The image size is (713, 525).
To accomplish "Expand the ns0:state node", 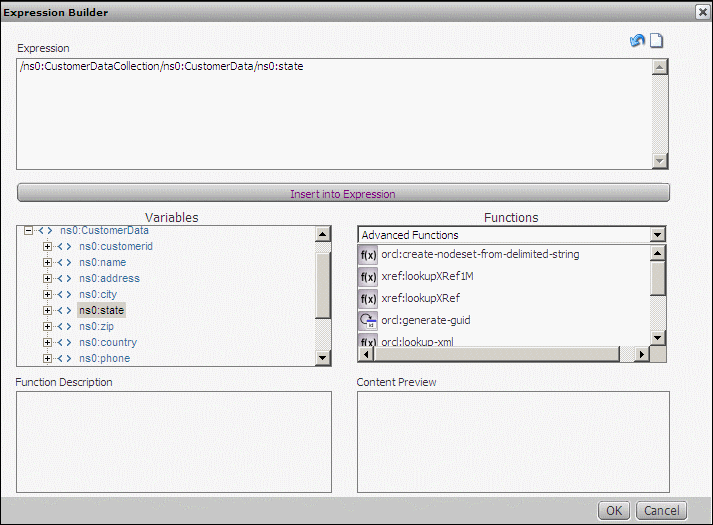I will [x=47, y=310].
